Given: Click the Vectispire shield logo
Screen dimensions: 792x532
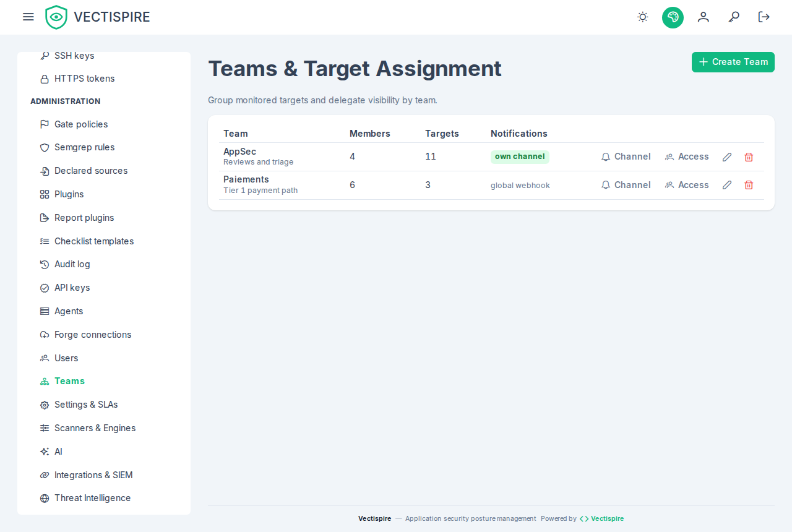Looking at the screenshot, I should 56,17.
